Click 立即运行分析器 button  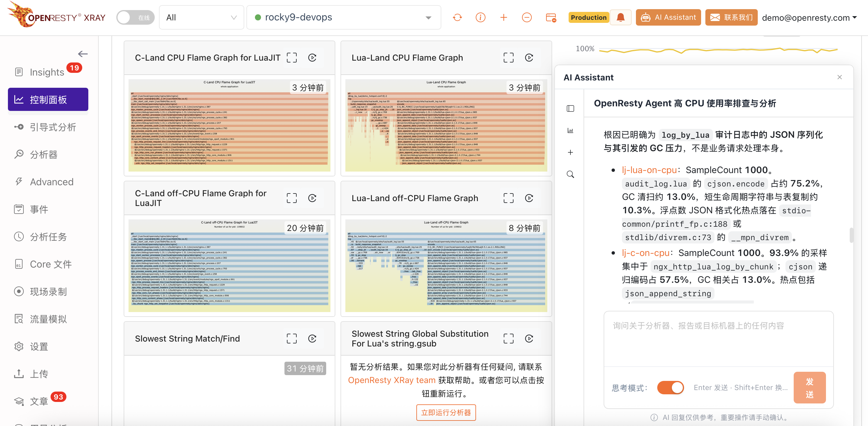pos(446,413)
